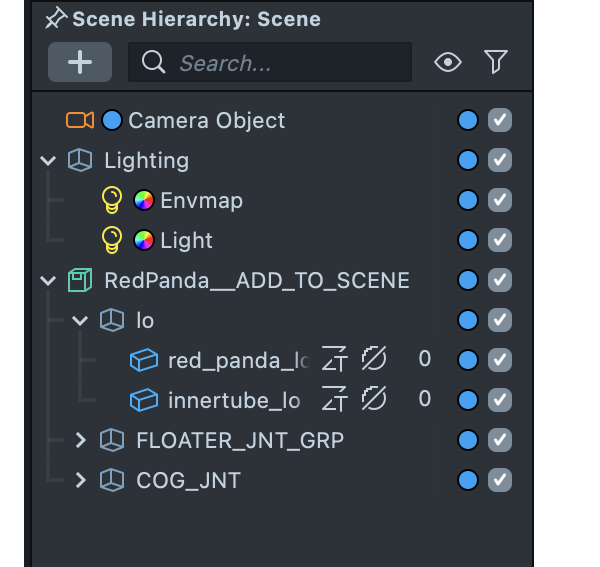Image resolution: width=600 pixels, height=567 pixels.
Task: Click the blue mesh icon of innertube_lo
Action: pos(144,400)
